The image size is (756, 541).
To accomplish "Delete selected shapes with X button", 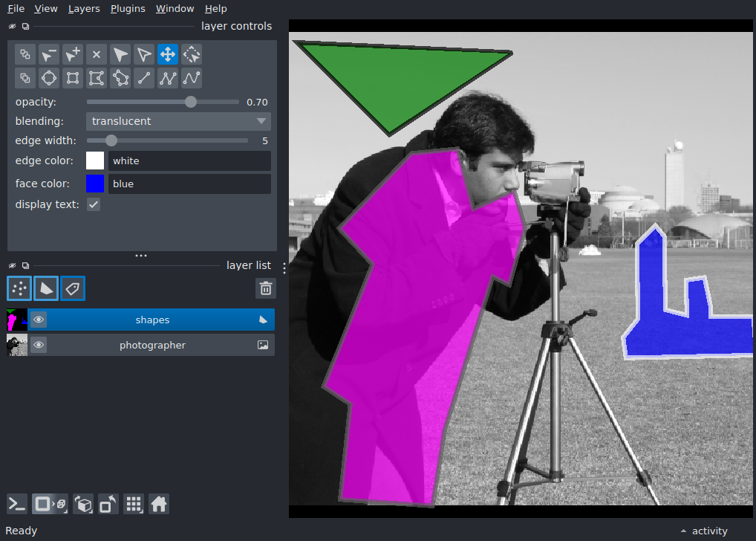I will coord(97,54).
